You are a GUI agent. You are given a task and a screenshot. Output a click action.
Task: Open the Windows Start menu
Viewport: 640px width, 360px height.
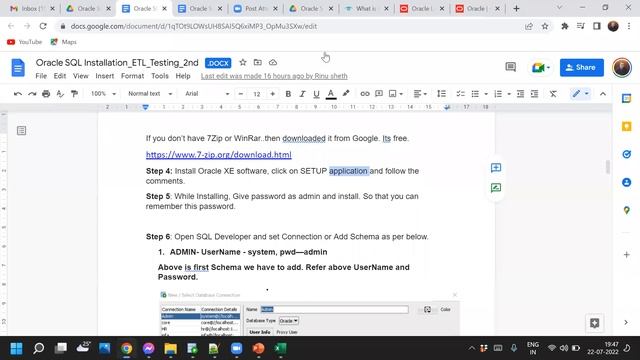click(x=16, y=348)
